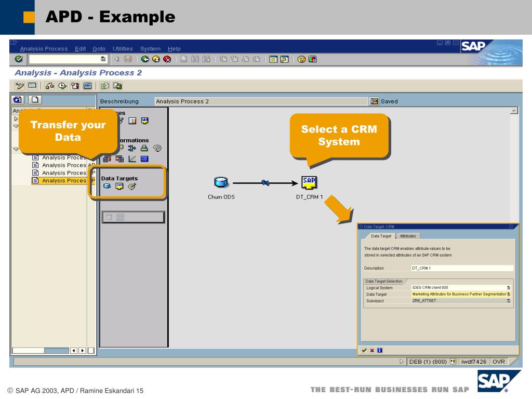Click the Print icon in toolbar

pyautogui.click(x=183, y=59)
